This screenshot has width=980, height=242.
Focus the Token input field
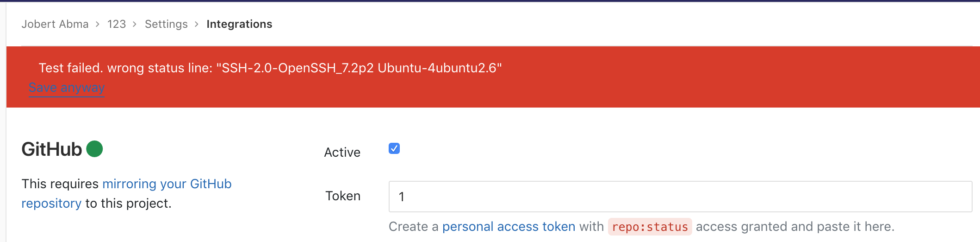(x=680, y=197)
